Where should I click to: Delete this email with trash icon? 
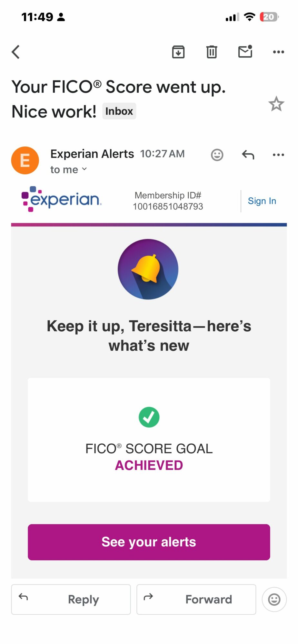(x=212, y=52)
